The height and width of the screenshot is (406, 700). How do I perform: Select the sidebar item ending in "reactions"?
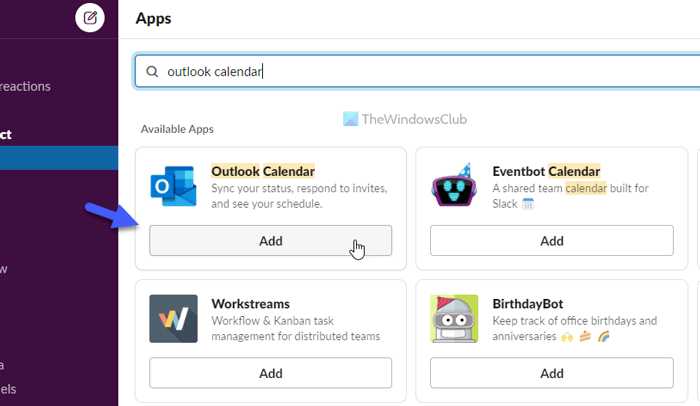click(x=25, y=87)
